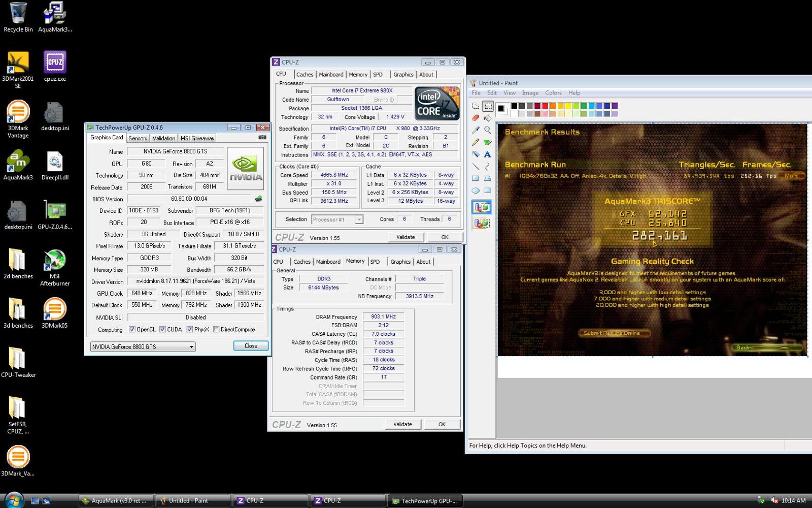Open the Recycle Bin on desktop
The height and width of the screenshot is (508, 812).
coord(18,17)
